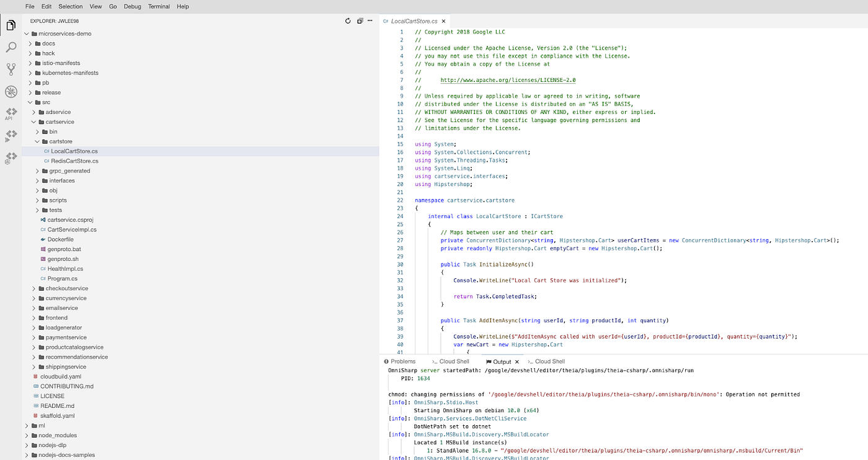Expand the kubernetes-manifests folder
This screenshot has height=460, width=868.
30,73
